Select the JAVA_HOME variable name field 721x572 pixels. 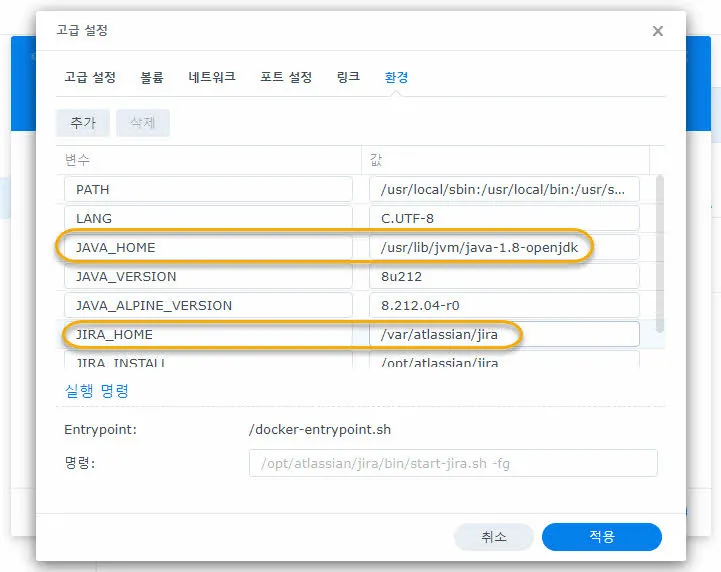pos(208,247)
